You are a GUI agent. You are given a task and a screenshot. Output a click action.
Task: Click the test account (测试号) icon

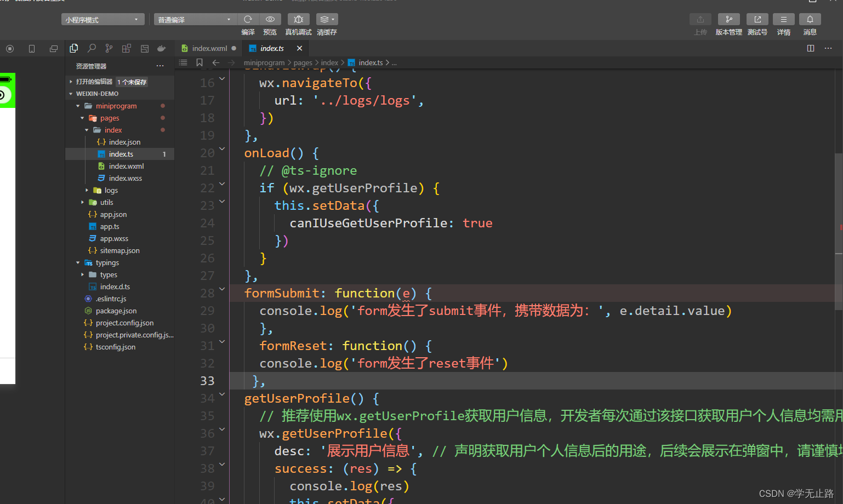pyautogui.click(x=757, y=19)
